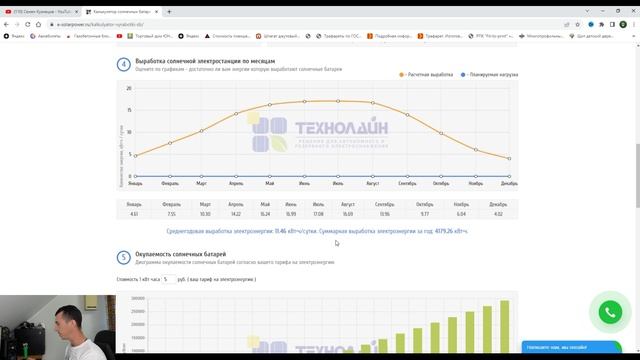The height and width of the screenshot is (360, 640).
Task: Open the Многопрофильны... bookmark
Action: click(x=541, y=36)
